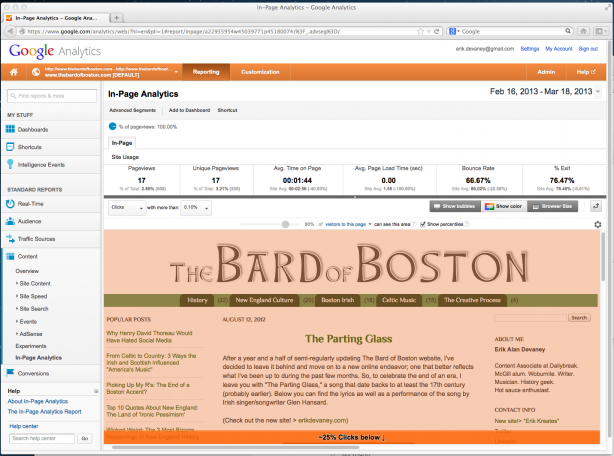Click the globe account icon in orange bar
Screen dimensions: 614x456
pyautogui.click(x=36, y=72)
